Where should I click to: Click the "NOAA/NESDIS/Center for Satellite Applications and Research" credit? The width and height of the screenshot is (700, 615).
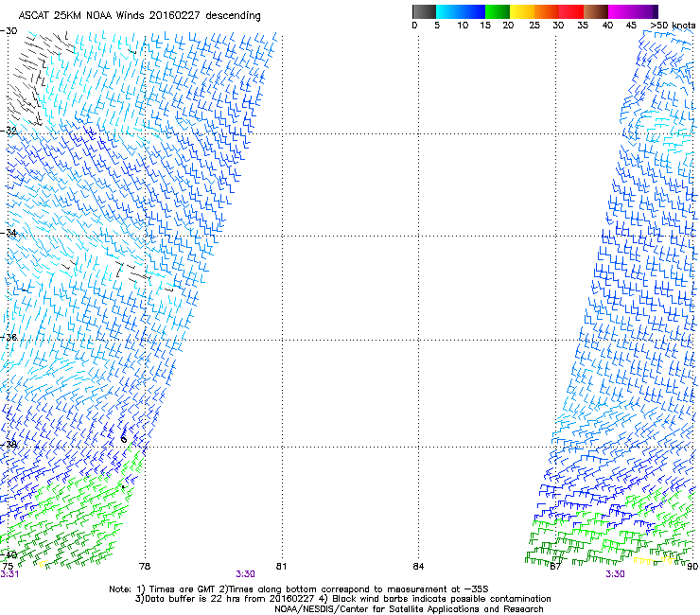pos(409,609)
